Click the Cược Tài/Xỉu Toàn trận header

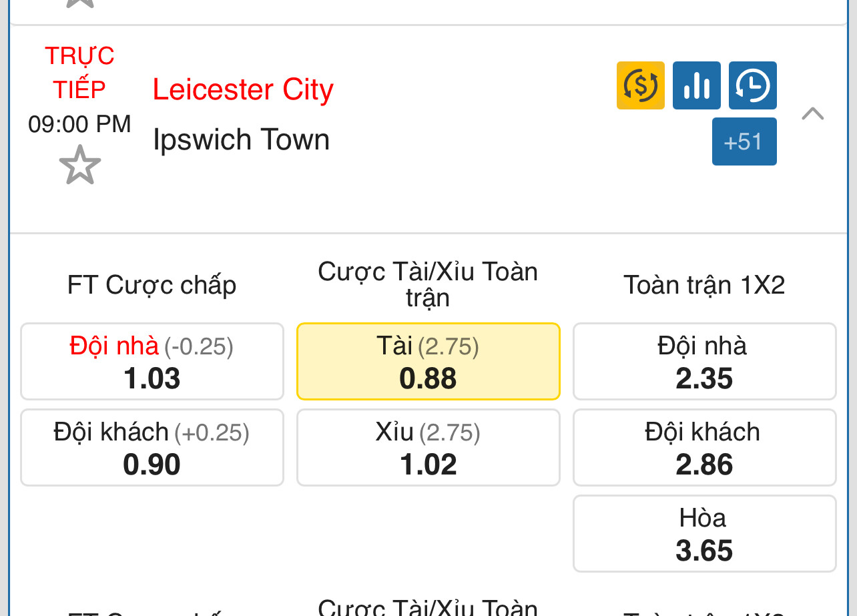click(x=428, y=284)
